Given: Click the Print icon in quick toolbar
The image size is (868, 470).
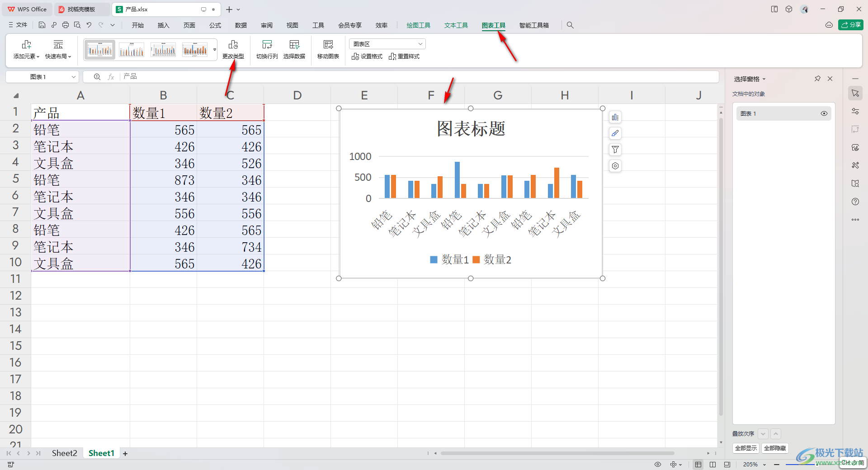Looking at the screenshot, I should click(x=66, y=25).
